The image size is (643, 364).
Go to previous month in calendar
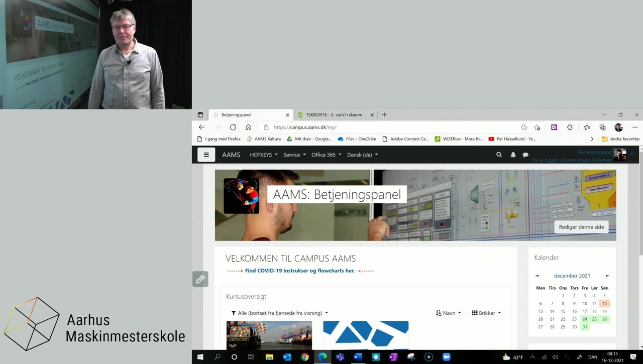click(537, 276)
